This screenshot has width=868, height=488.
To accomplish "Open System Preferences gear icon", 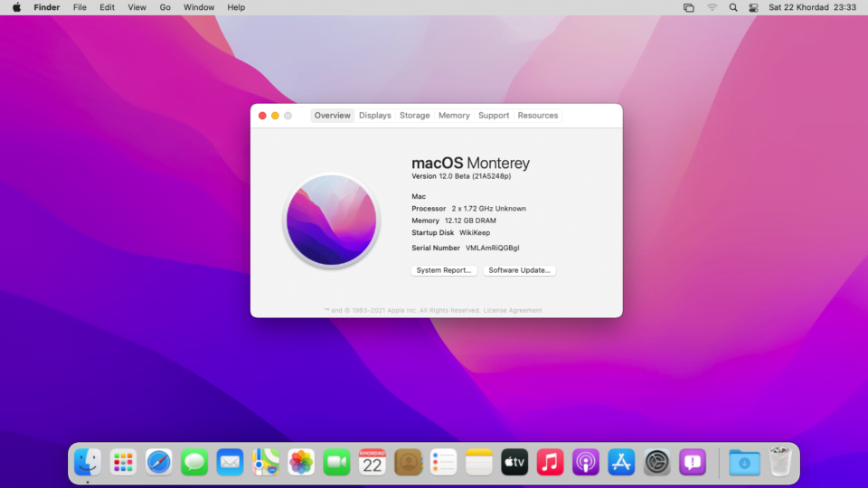I will click(657, 463).
